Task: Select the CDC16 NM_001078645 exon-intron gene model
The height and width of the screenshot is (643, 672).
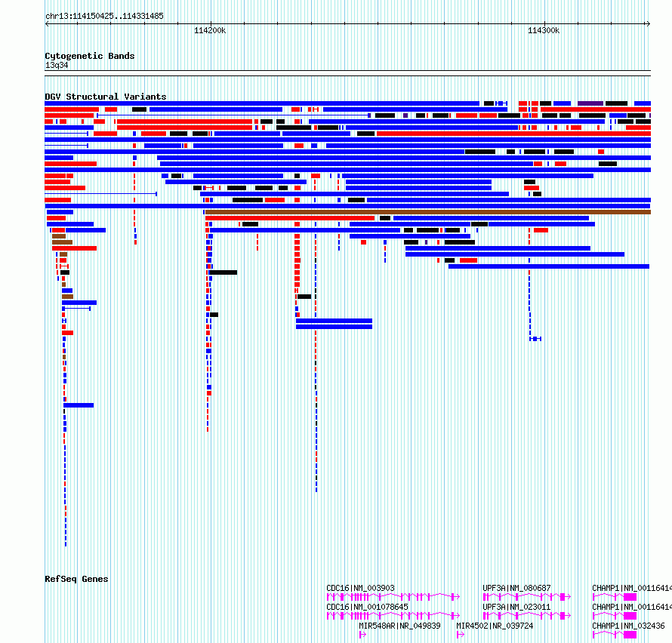Action: point(393,616)
